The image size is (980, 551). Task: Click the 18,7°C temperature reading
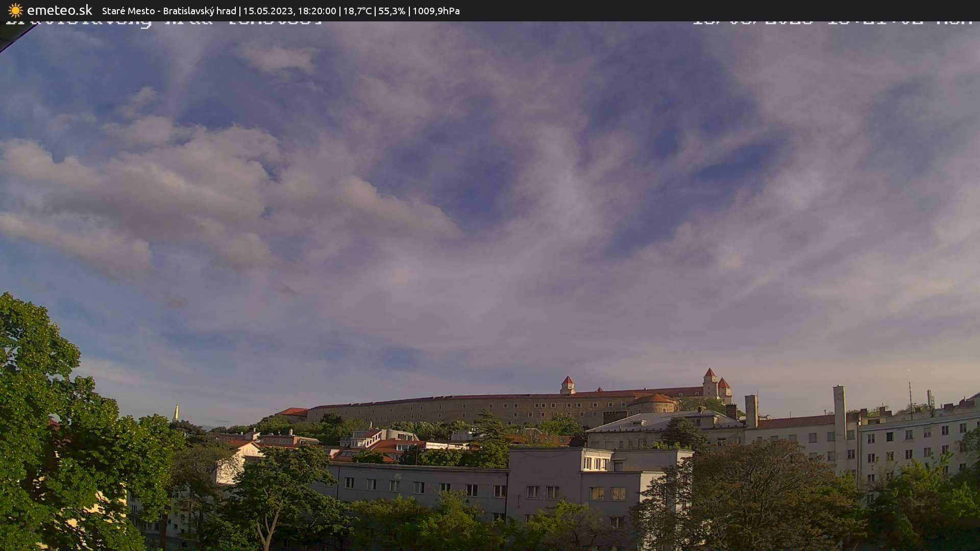357,11
